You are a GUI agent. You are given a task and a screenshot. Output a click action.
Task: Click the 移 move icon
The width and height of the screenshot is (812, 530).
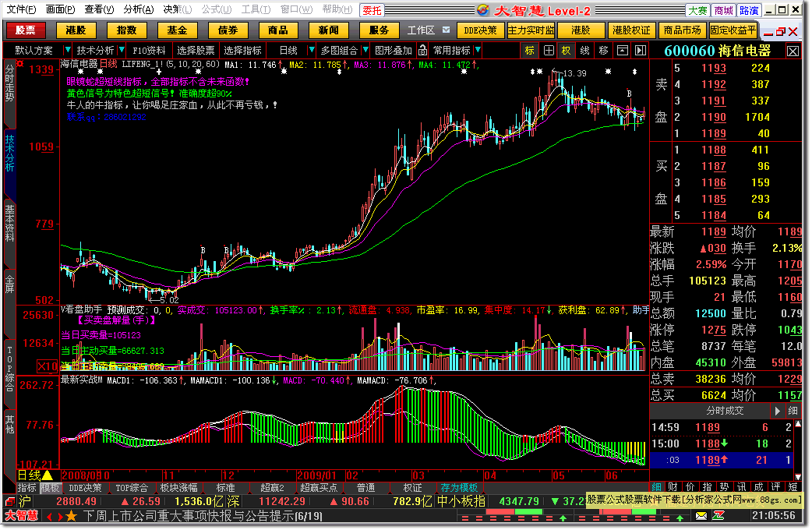coord(603,50)
